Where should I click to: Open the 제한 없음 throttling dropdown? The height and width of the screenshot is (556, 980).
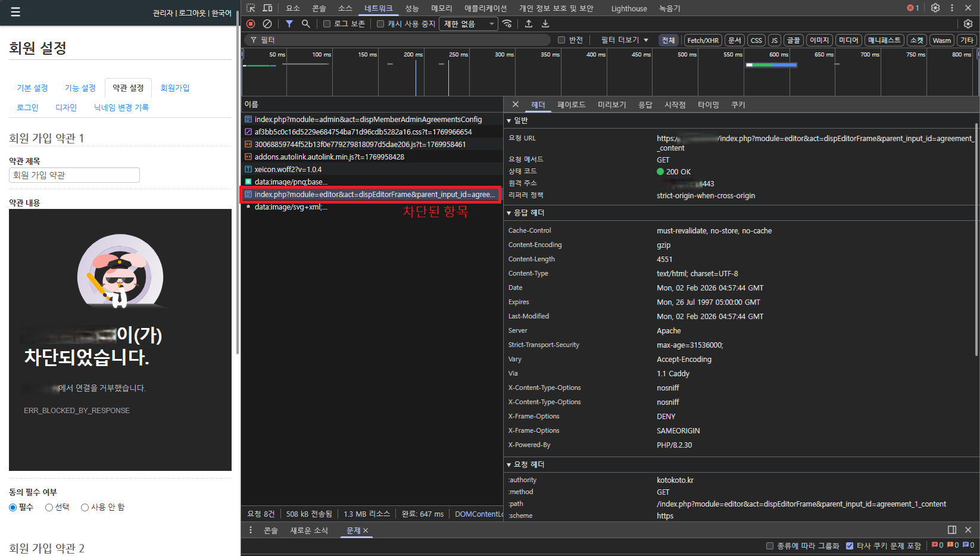pyautogui.click(x=469, y=24)
